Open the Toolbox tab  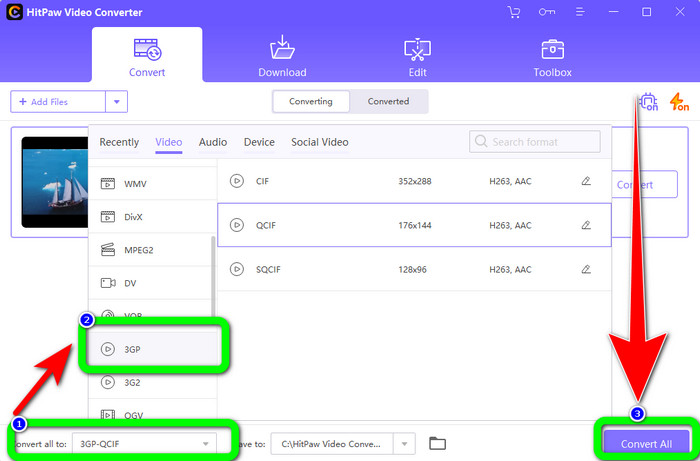pos(552,57)
